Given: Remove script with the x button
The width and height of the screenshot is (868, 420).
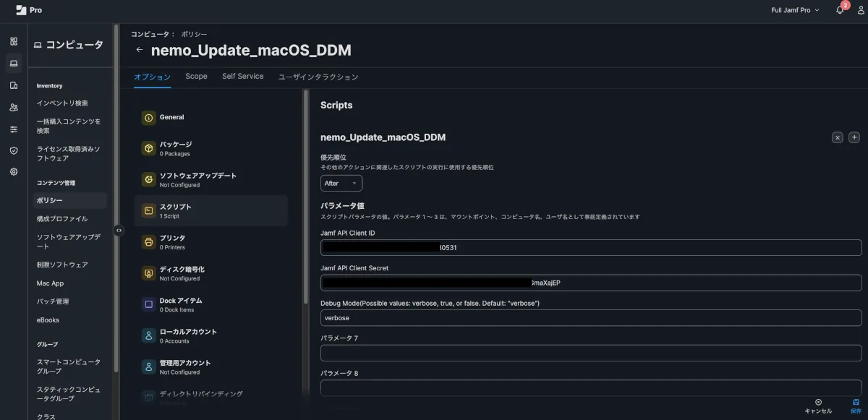Looking at the screenshot, I should [837, 137].
